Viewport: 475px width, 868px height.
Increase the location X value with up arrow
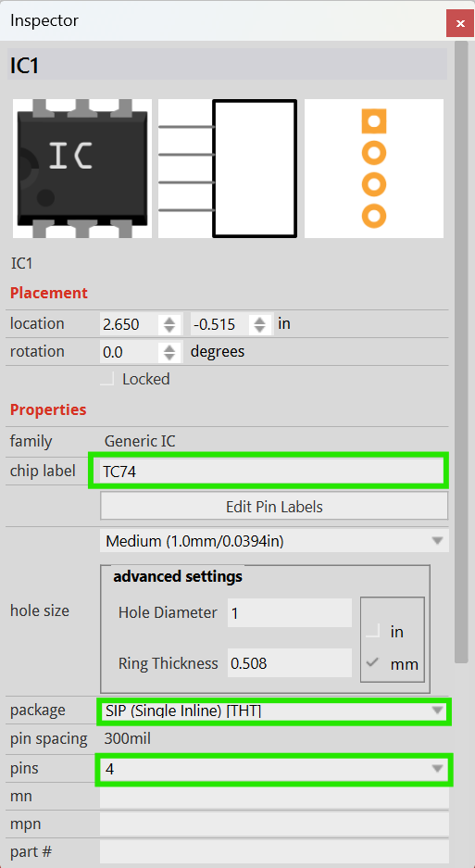pos(170,320)
